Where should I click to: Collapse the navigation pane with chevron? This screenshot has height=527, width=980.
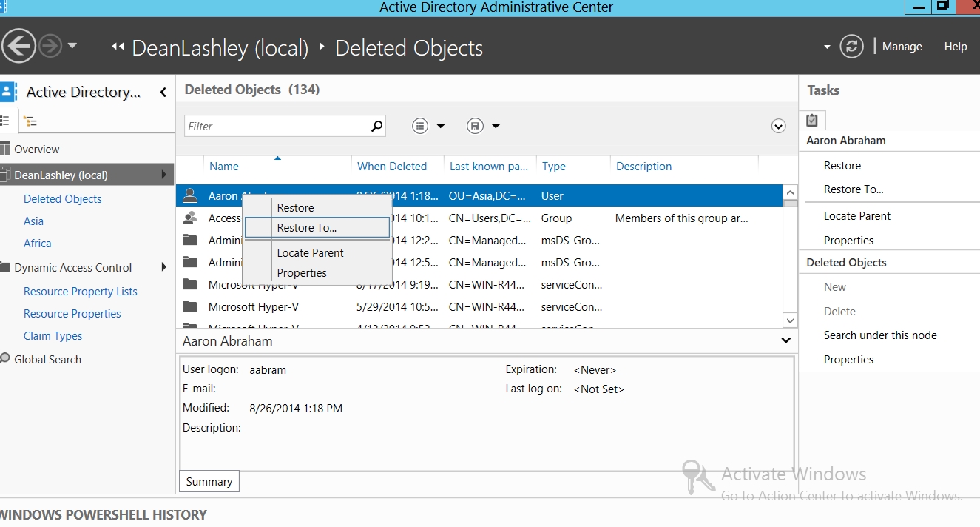[163, 93]
